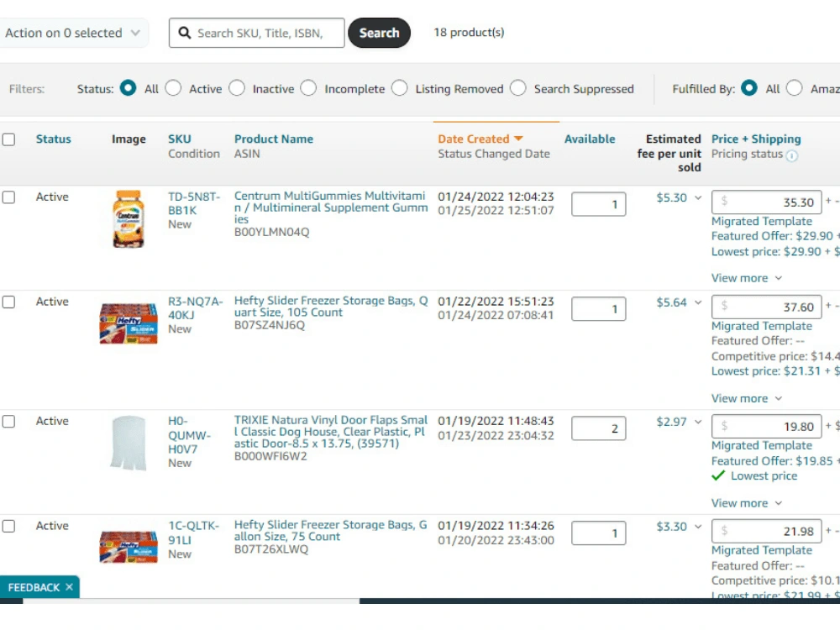Expand View more for TRIXIE row

pyautogui.click(x=747, y=503)
